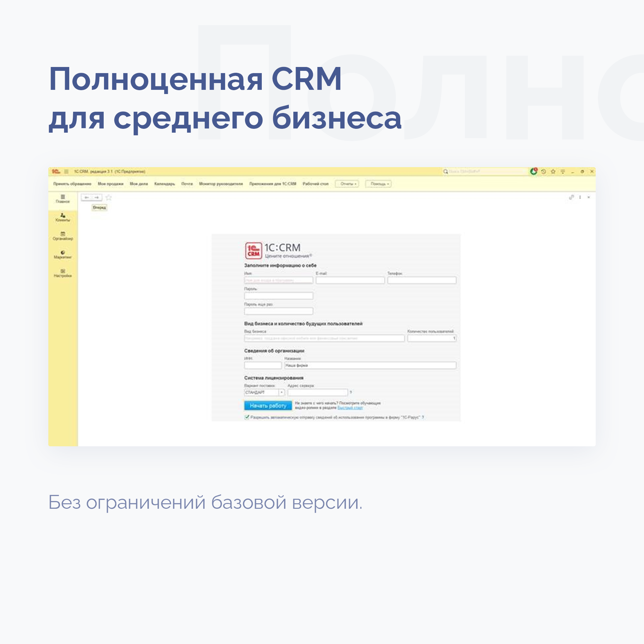Expand the Вариант поставки dropdown arrow
The width and height of the screenshot is (644, 644).
[281, 392]
